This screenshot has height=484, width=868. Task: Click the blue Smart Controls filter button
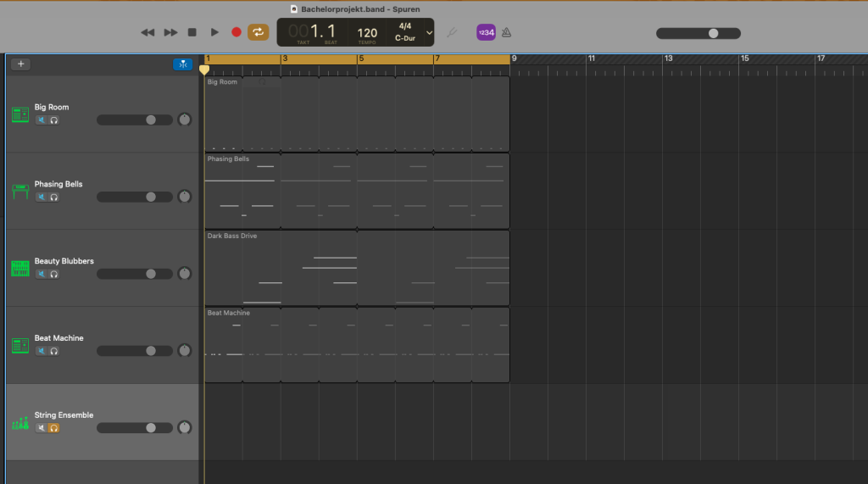coord(182,64)
